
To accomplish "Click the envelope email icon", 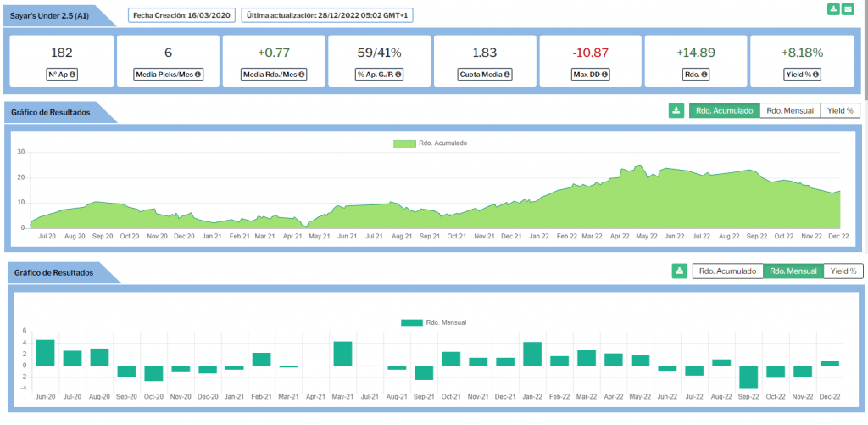I will (848, 9).
